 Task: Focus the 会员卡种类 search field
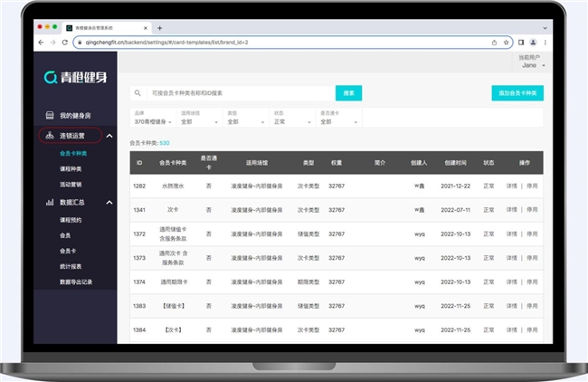click(x=232, y=93)
